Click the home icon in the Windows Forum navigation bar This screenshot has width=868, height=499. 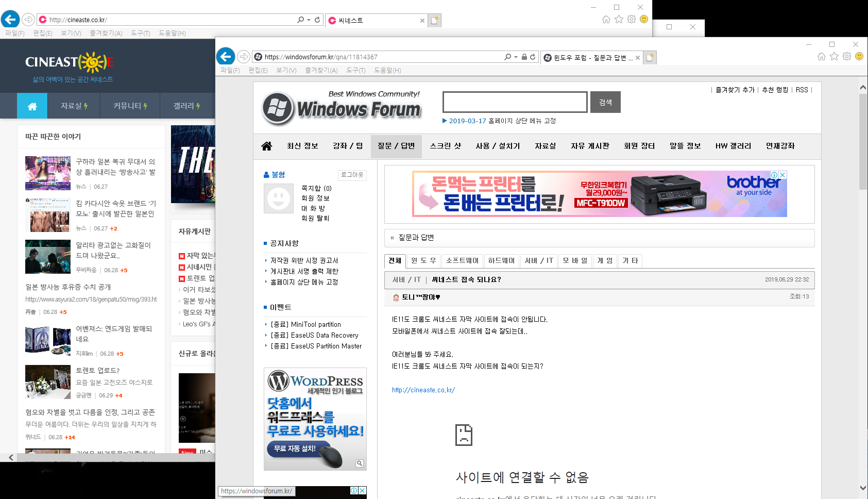click(x=267, y=146)
